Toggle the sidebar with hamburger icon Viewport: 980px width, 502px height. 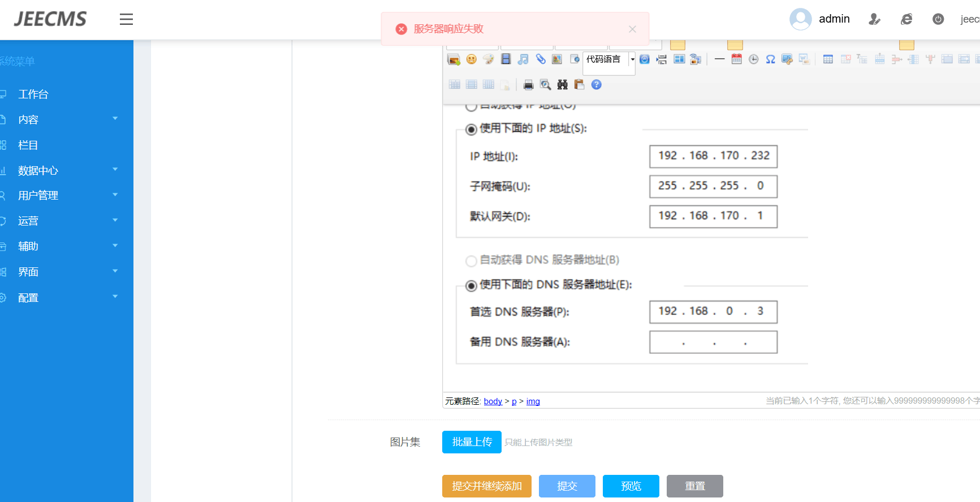(x=126, y=19)
